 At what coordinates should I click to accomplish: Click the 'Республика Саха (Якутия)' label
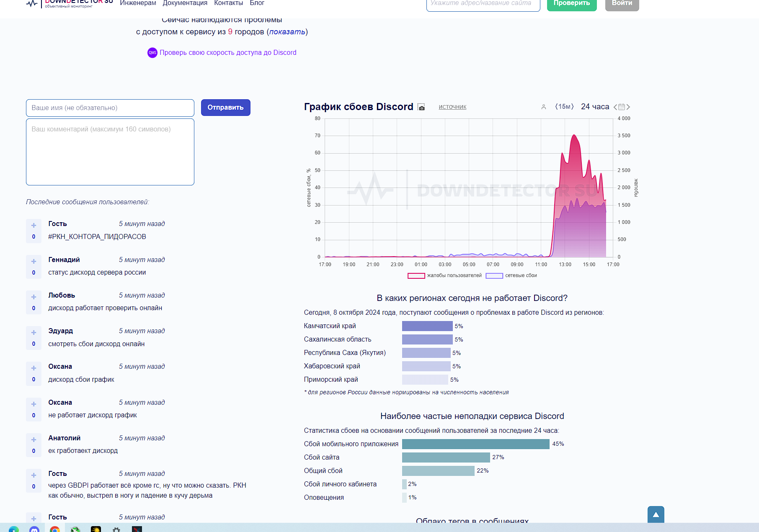tap(345, 353)
